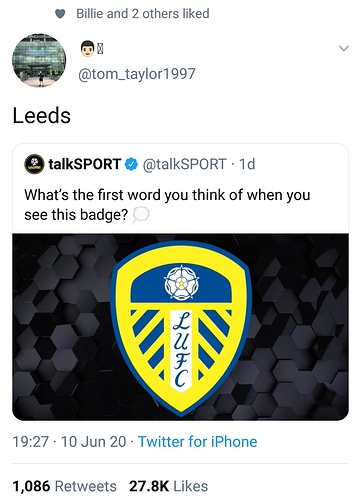
Task: Open the @talkSPORT handle in quoted tweet
Action: point(184,164)
